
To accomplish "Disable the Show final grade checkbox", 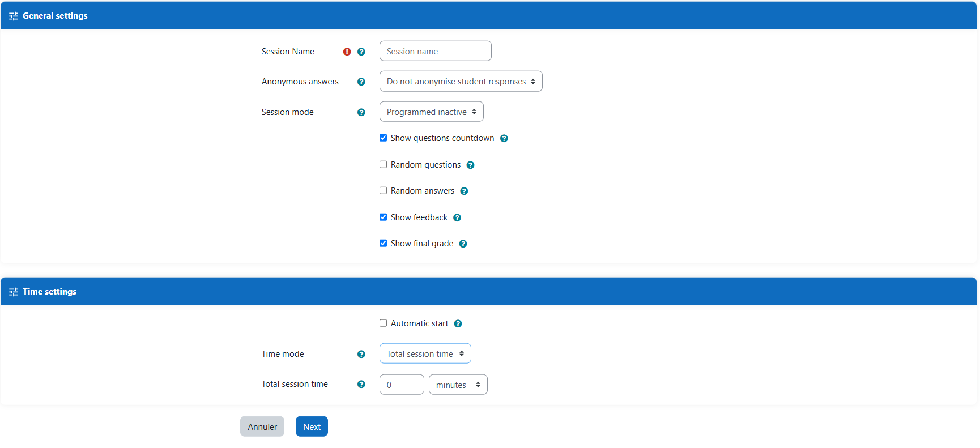I will [384, 243].
